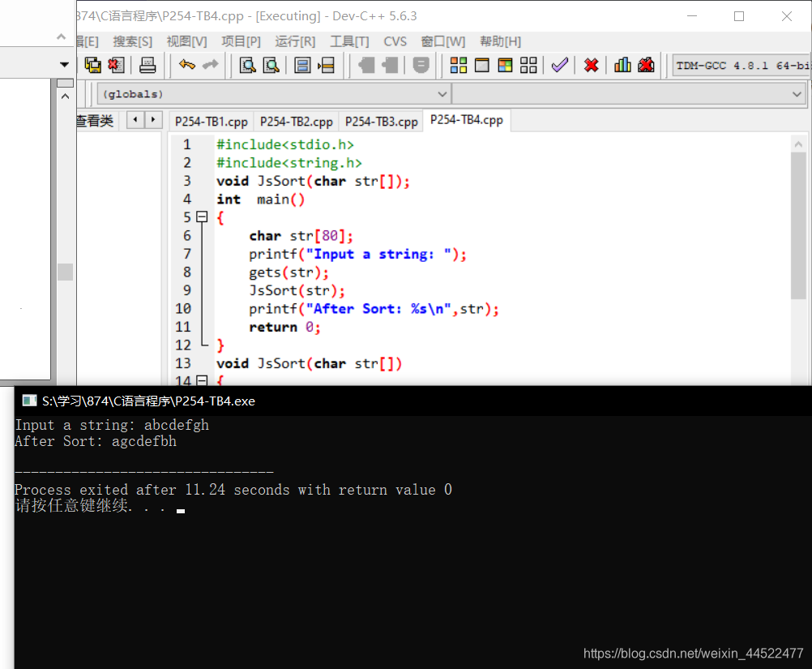Viewport: 812px width, 669px height.
Task: Open the 帮助[H] menu
Action: pos(500,41)
